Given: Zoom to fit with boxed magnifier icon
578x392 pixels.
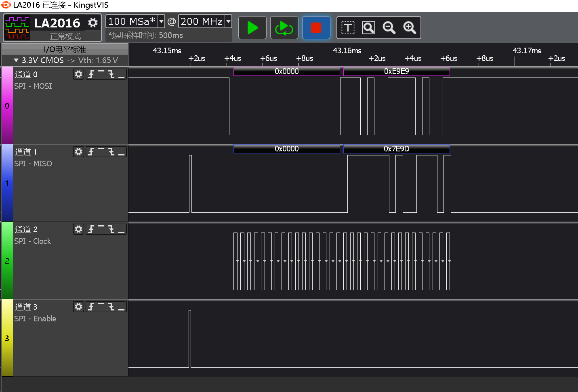Looking at the screenshot, I should pyautogui.click(x=368, y=28).
